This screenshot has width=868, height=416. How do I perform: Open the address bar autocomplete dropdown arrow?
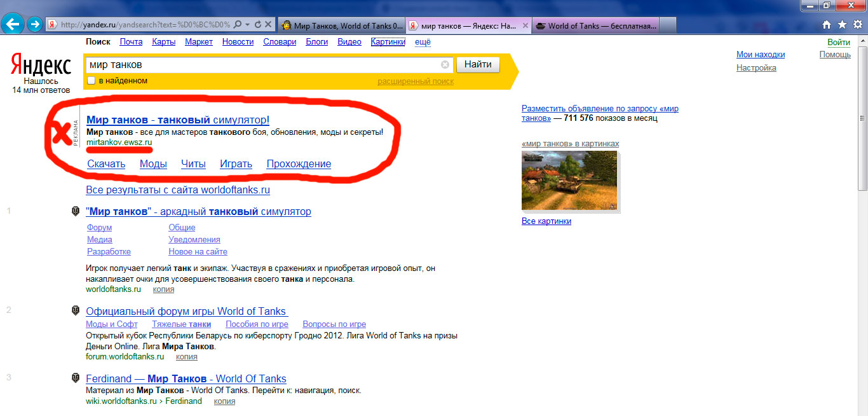247,25
